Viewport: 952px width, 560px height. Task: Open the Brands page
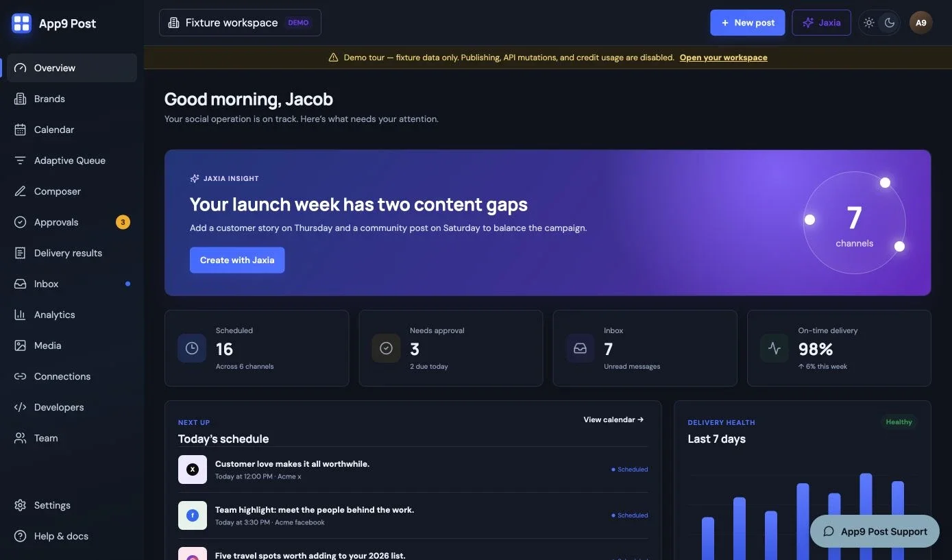(x=72, y=99)
